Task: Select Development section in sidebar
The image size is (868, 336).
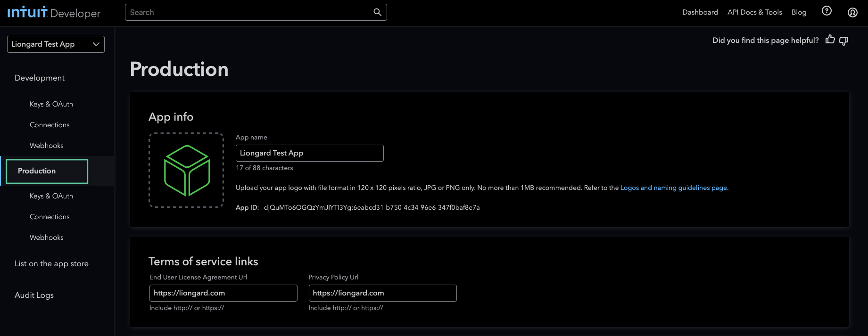Action: (x=40, y=78)
